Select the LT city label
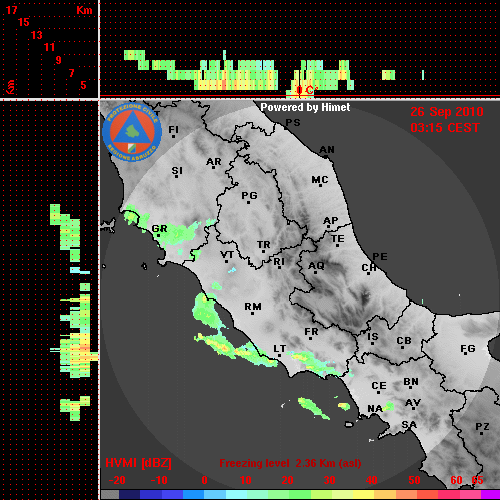The height and width of the screenshot is (500, 500). click(x=280, y=349)
